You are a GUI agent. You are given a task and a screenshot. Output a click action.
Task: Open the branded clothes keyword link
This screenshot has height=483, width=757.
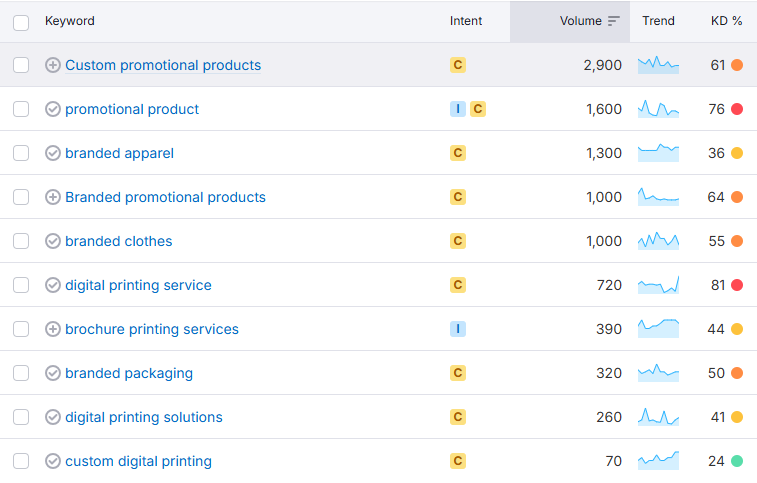point(118,241)
